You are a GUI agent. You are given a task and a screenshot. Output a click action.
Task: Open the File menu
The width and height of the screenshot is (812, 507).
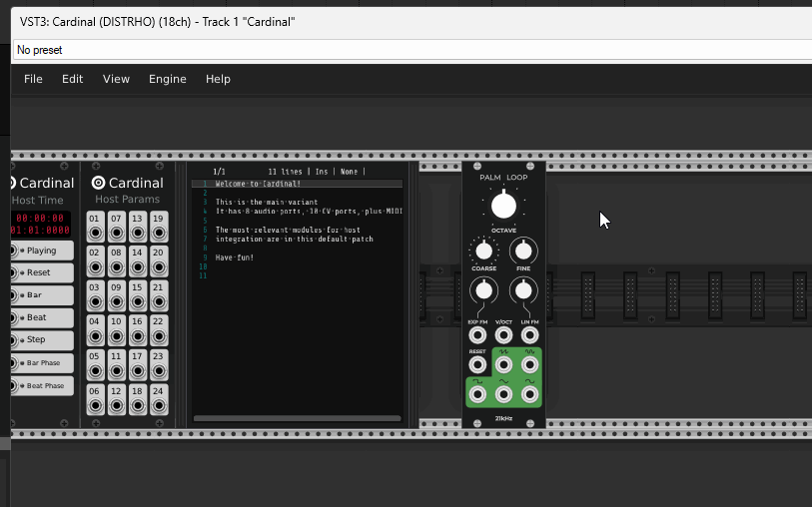tap(33, 79)
